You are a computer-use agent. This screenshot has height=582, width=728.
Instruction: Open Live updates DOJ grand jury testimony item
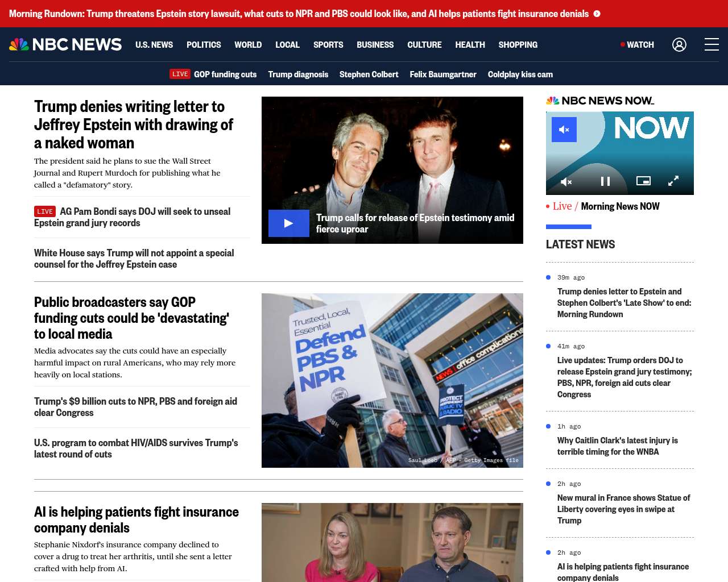(x=624, y=377)
